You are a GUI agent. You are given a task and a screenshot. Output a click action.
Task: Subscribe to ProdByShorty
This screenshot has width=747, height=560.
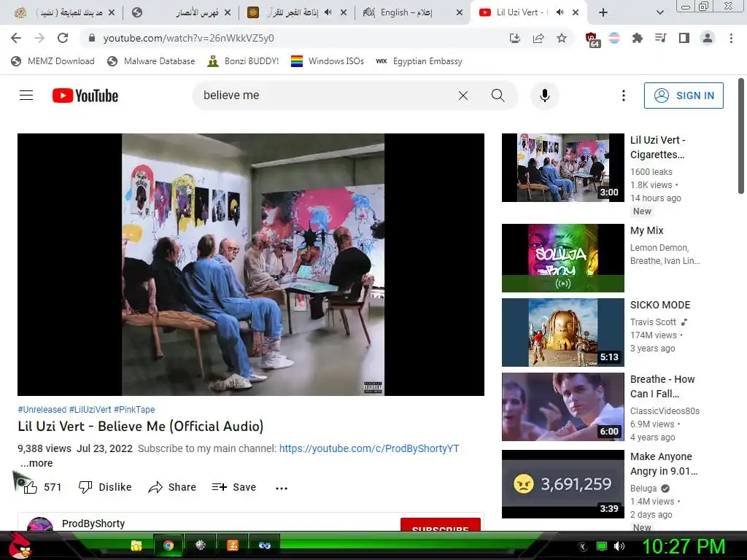(440, 524)
